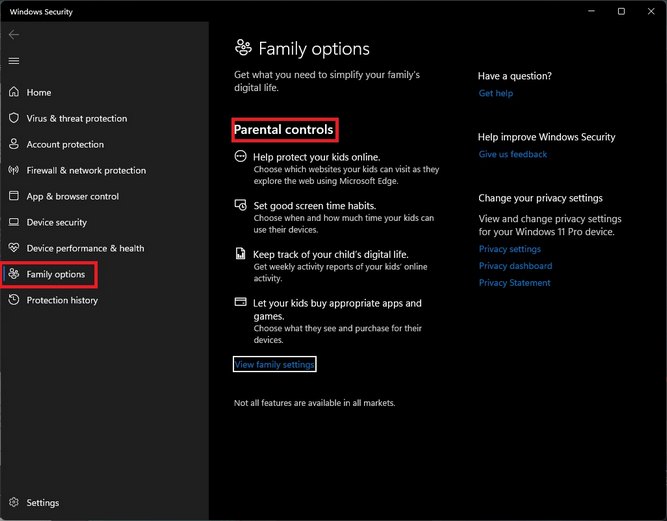The width and height of the screenshot is (667, 521).
Task: Click the family icon beside page title
Action: point(243,48)
